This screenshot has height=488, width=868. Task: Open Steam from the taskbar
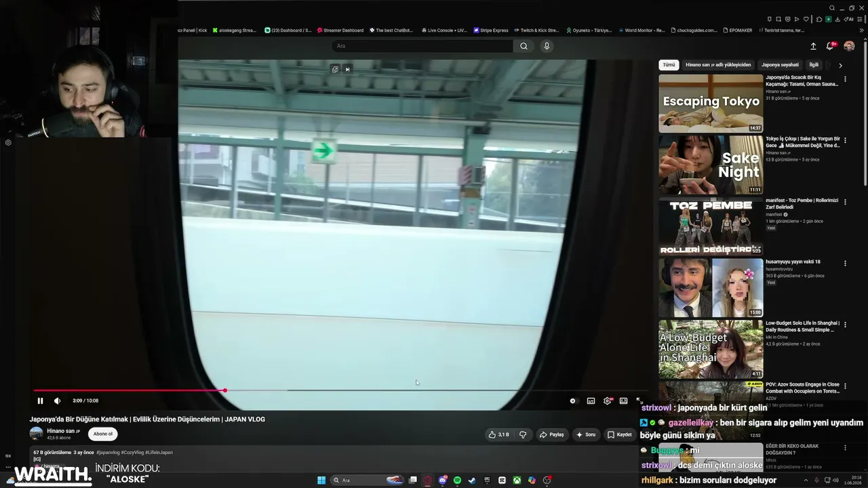coord(472,480)
